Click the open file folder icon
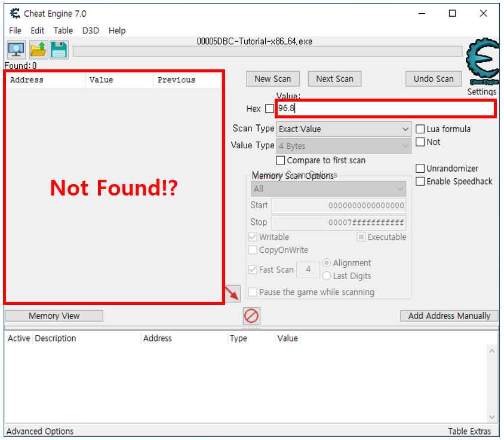 39,50
